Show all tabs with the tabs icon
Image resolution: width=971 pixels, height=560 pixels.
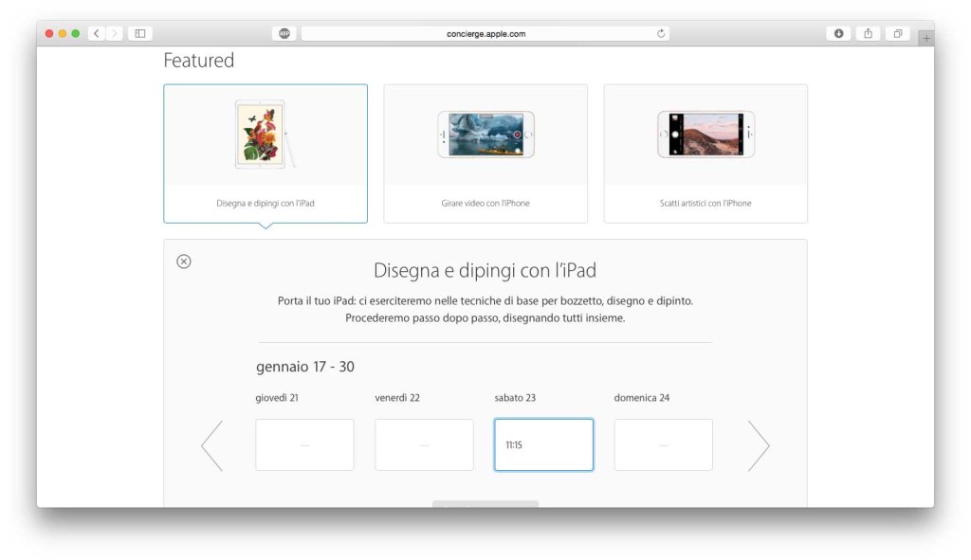point(897,32)
